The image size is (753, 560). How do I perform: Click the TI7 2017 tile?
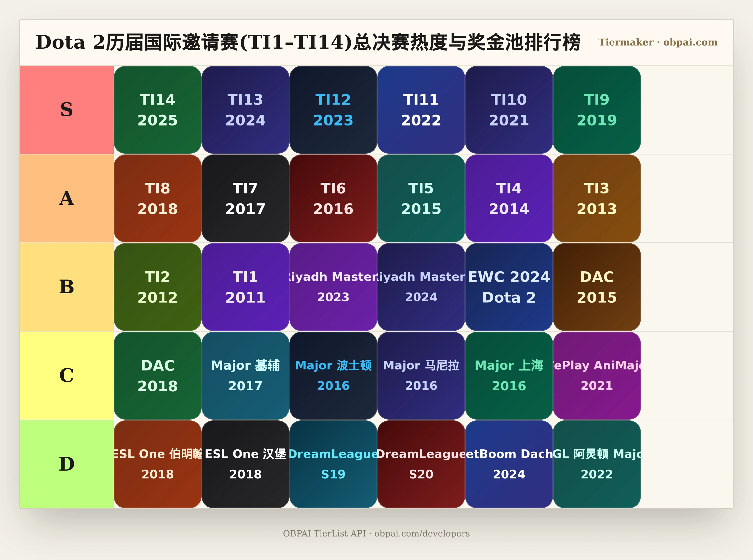pos(246,198)
